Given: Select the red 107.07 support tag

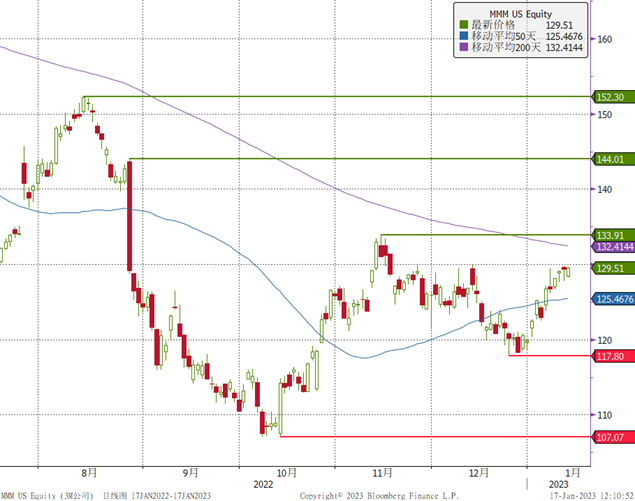Looking at the screenshot, I should point(610,435).
